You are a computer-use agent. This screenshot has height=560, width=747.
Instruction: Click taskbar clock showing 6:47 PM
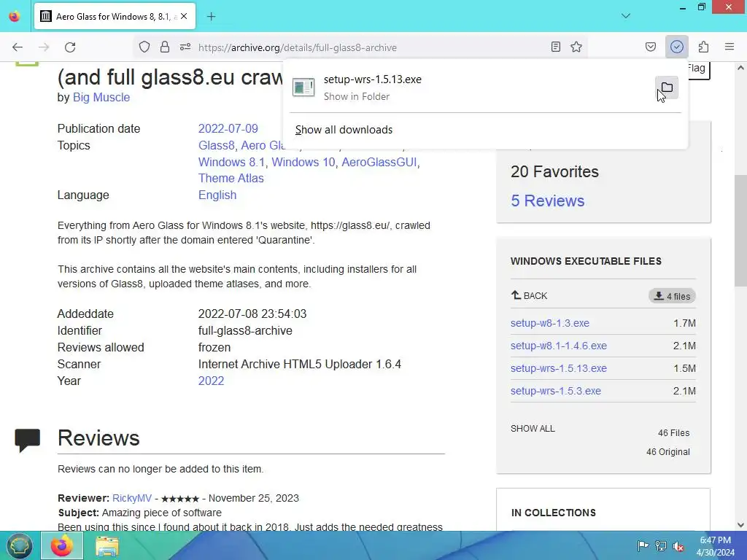(715, 546)
